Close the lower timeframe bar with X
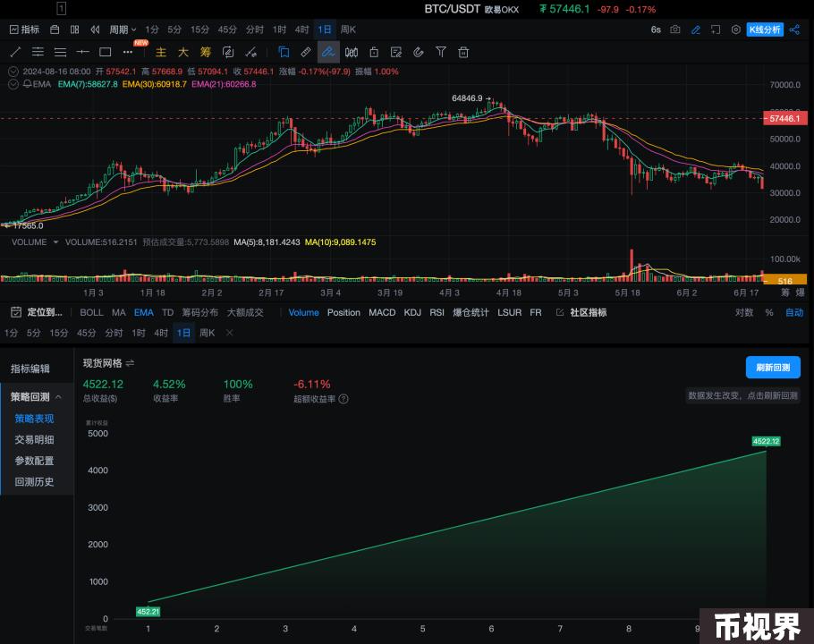814x644 pixels. point(230,333)
